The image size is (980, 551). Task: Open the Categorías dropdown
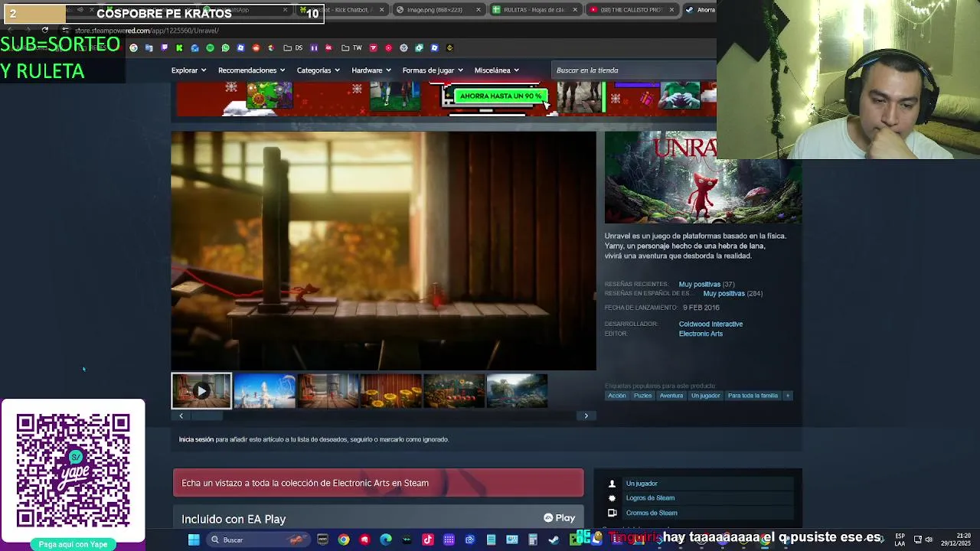pyautogui.click(x=318, y=70)
